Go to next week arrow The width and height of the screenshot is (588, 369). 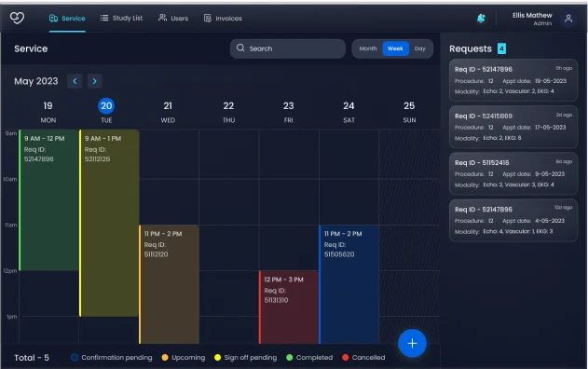(x=94, y=81)
